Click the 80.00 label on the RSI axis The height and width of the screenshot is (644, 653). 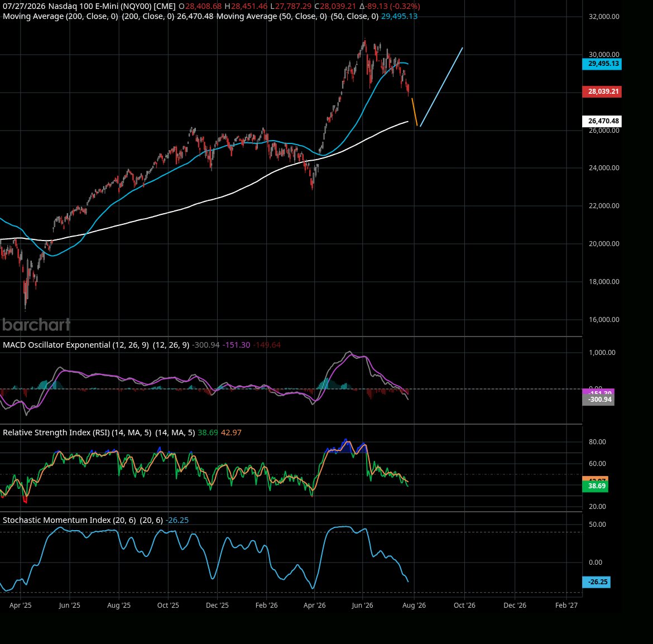coord(597,442)
